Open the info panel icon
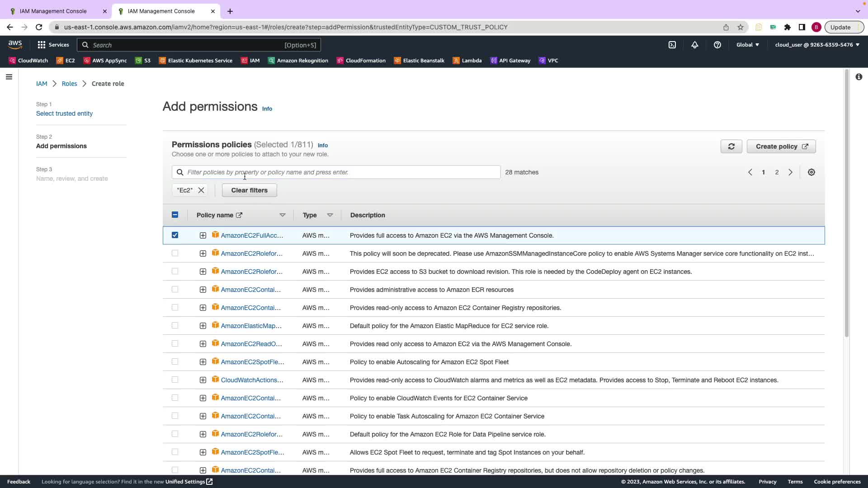The height and width of the screenshot is (488, 868). 859,77
